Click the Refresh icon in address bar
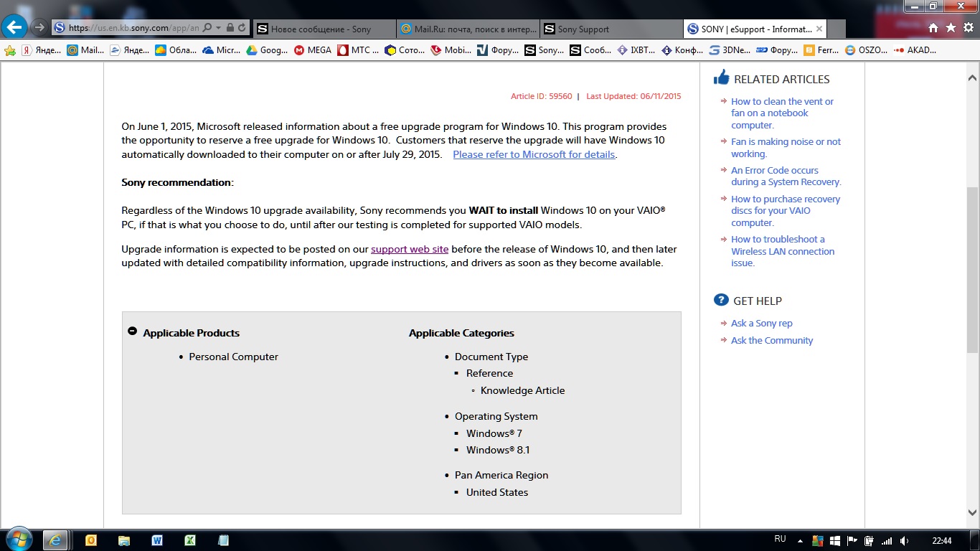980x551 pixels. tap(242, 28)
